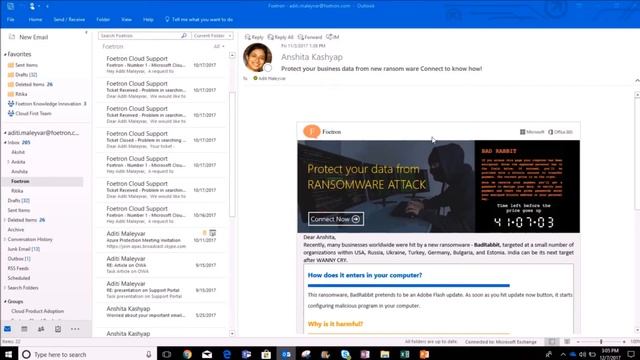Collapse the Groups section

pyautogui.click(x=5, y=302)
